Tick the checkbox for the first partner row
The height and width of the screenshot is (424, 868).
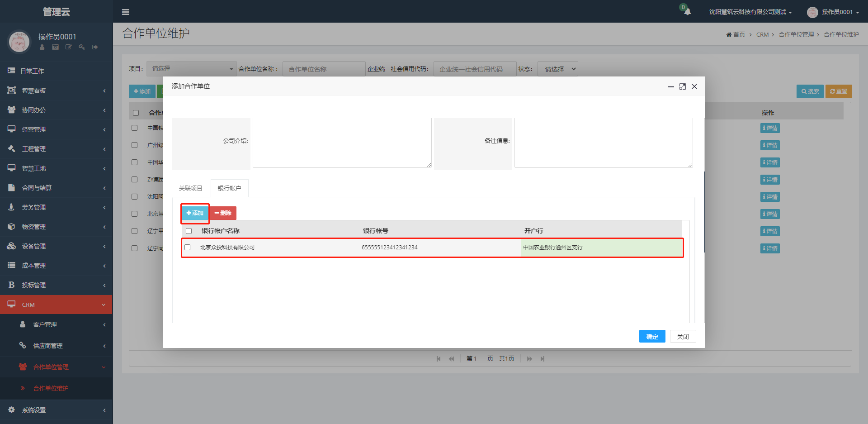point(135,128)
